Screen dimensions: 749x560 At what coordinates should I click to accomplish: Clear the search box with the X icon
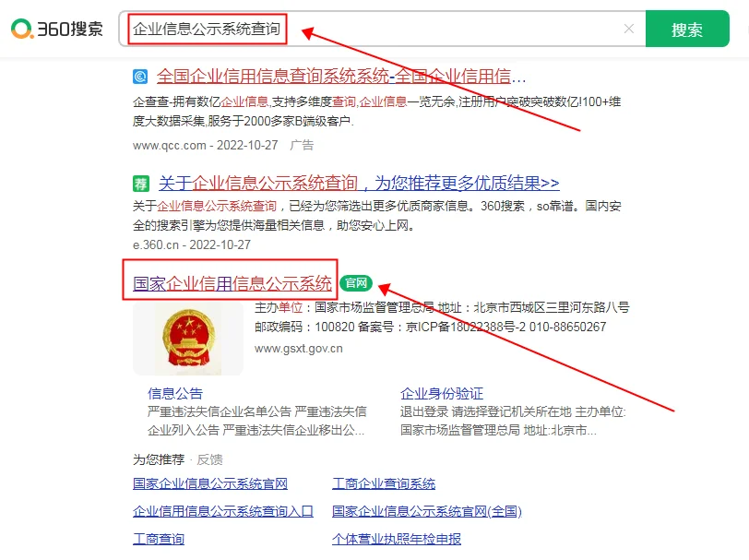click(x=629, y=29)
